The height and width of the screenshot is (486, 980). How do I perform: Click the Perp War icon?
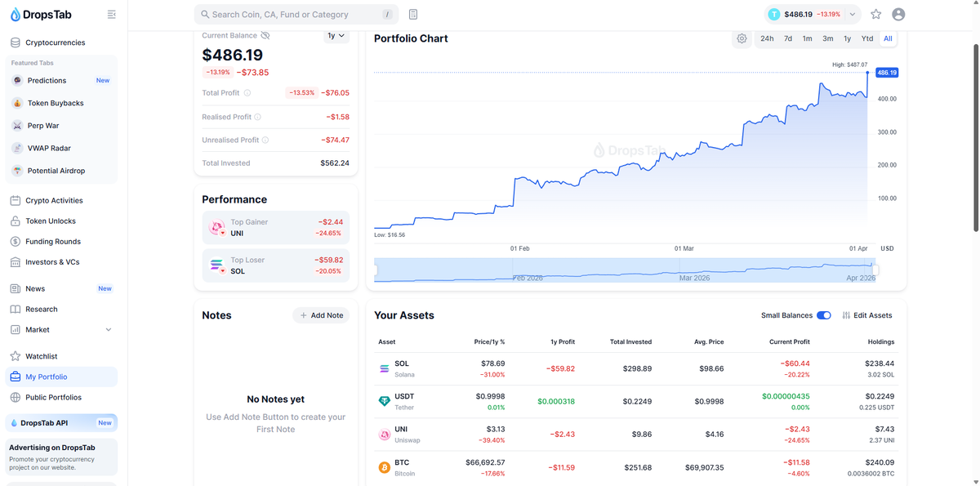click(18, 126)
